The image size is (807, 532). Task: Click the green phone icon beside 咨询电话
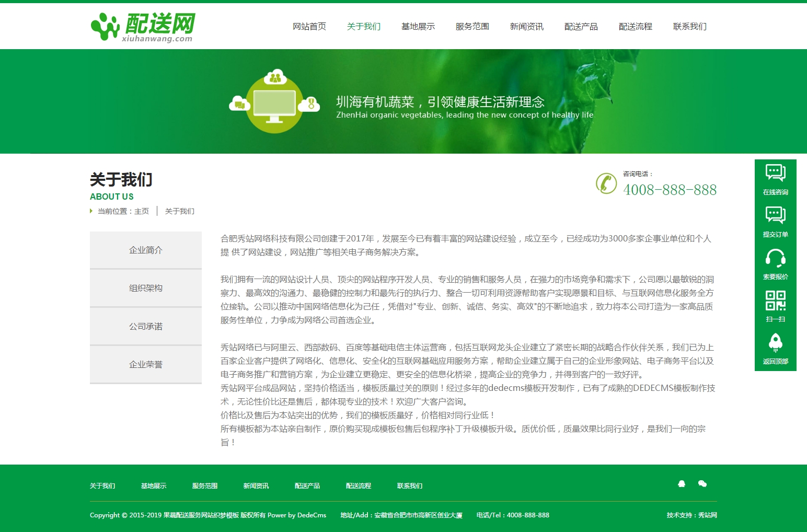[x=606, y=183]
